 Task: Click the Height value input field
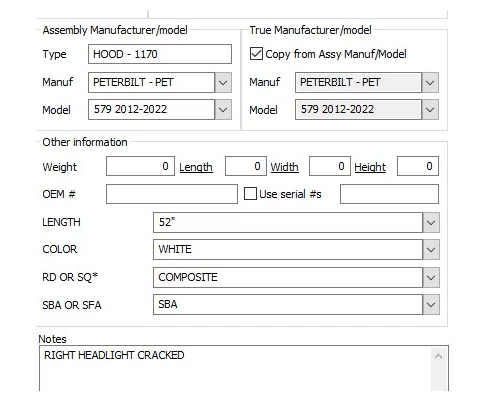point(418,166)
